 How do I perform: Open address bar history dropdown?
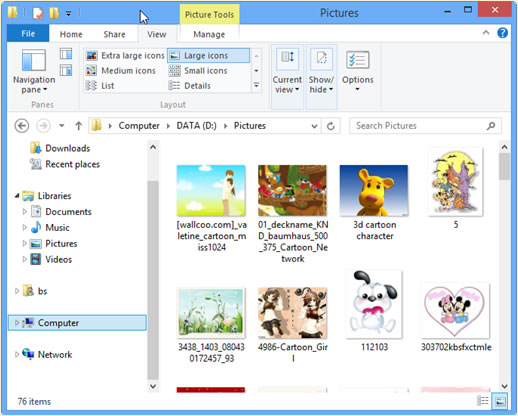coord(314,126)
